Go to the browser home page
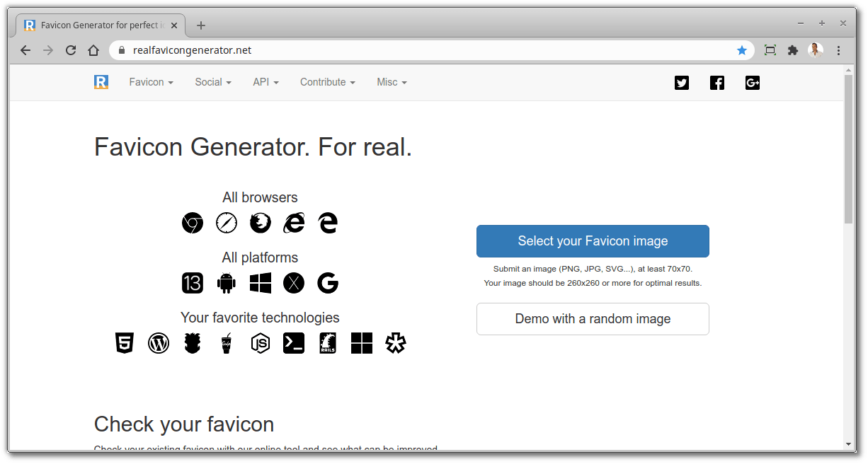 pyautogui.click(x=93, y=50)
